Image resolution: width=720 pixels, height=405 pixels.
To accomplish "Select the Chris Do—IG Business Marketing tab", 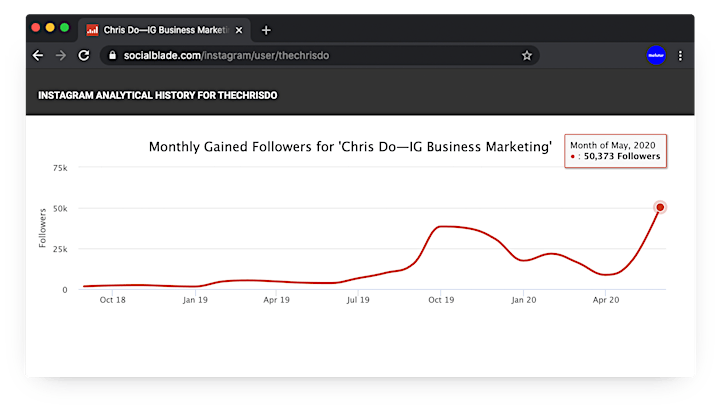I will coord(164,30).
